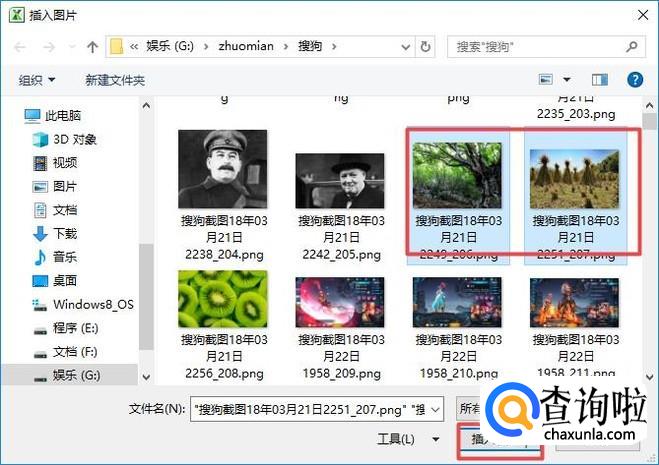Close the 插入图片 dialog
Image resolution: width=659 pixels, height=465 pixels.
coord(643,15)
